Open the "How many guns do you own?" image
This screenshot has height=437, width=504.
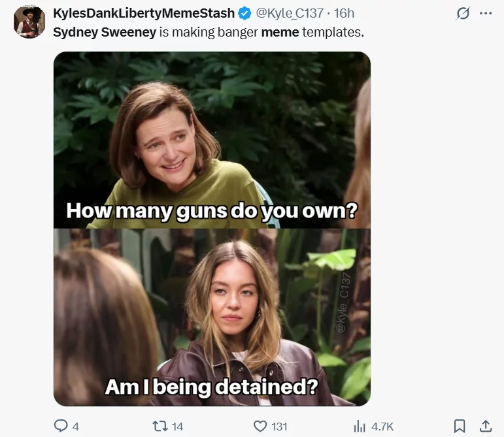(212, 140)
